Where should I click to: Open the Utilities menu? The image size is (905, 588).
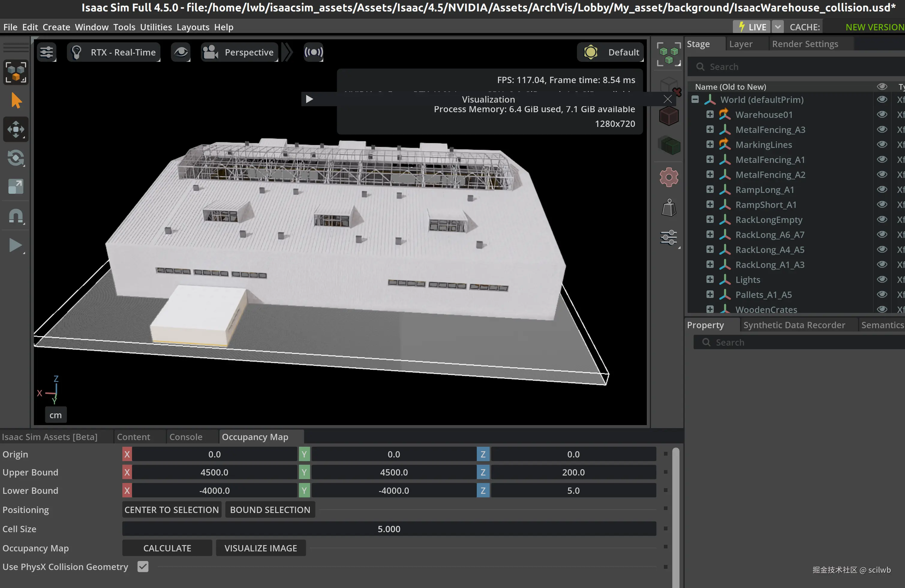pyautogui.click(x=156, y=27)
